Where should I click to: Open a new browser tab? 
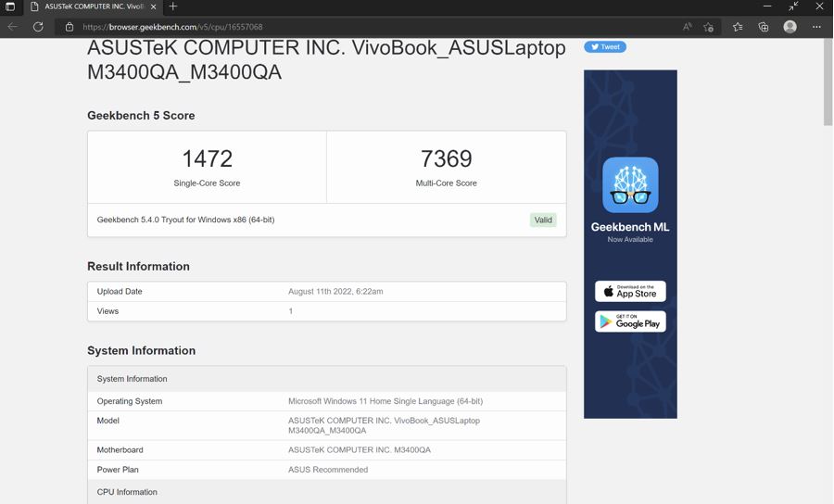[173, 6]
